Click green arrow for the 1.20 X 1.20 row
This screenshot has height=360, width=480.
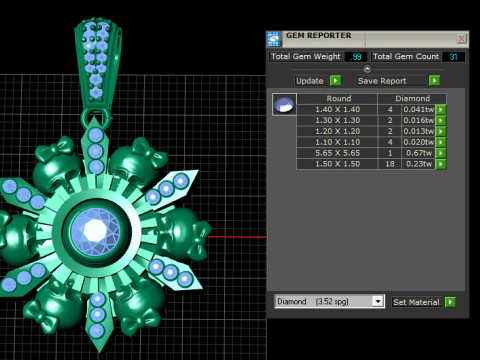[x=441, y=131]
